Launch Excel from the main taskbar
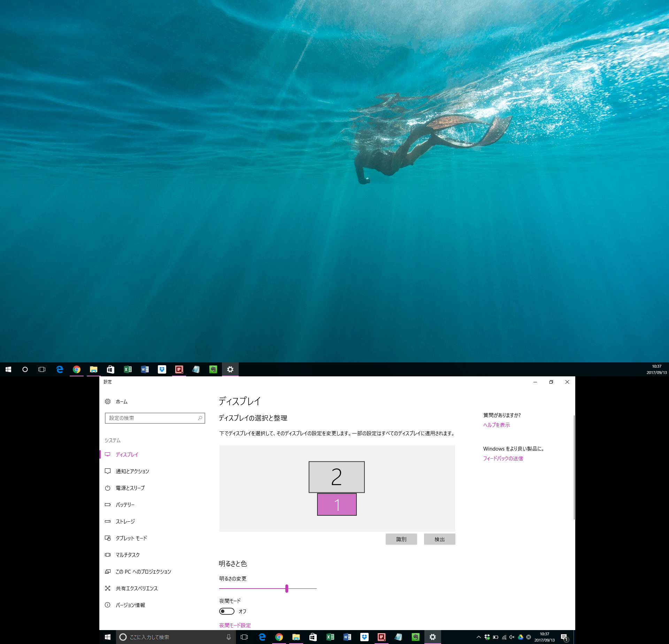 pos(330,637)
